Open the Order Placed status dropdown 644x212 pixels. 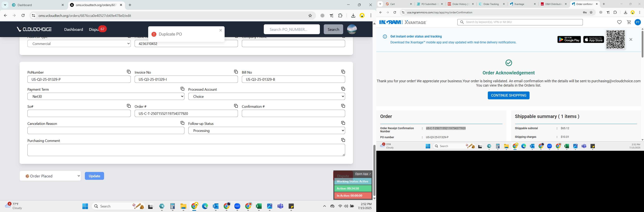(50, 176)
